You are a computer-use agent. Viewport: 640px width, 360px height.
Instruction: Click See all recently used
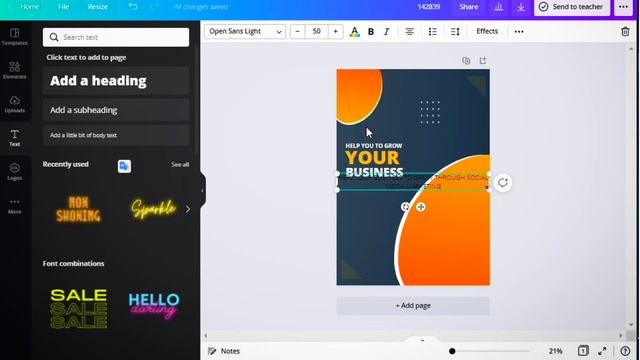(180, 164)
